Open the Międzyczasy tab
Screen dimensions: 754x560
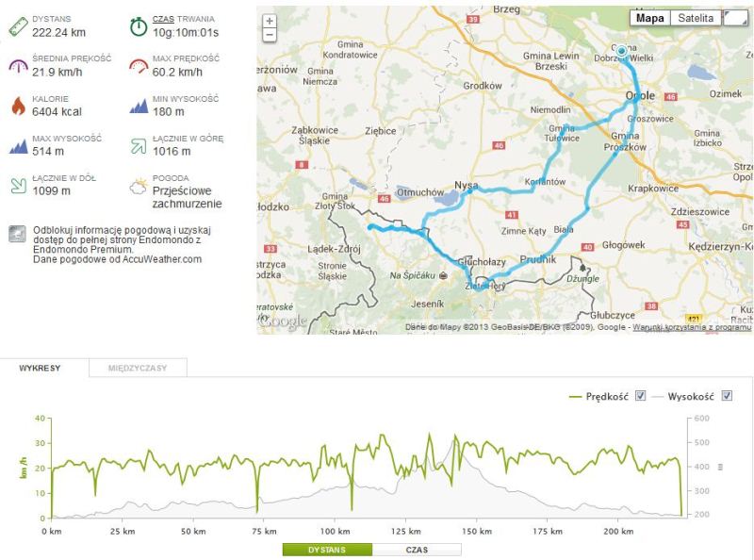pos(138,368)
